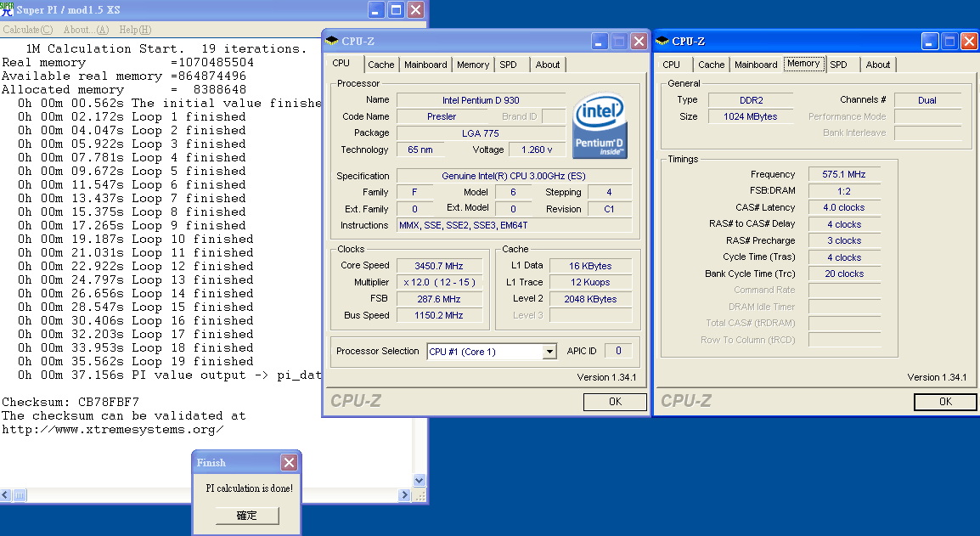Image resolution: width=980 pixels, height=536 pixels.
Task: Click the title bar chip icon of the CPU-Z processor window
Action: click(332, 42)
